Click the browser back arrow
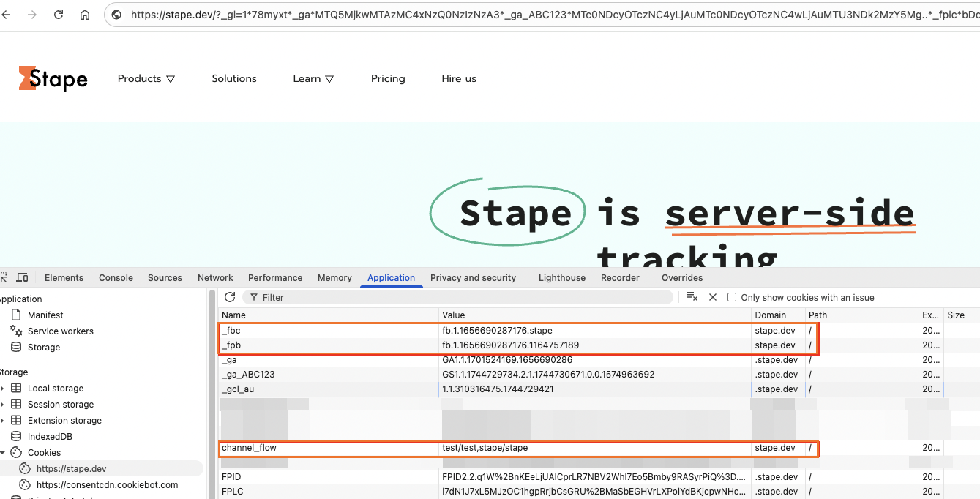The height and width of the screenshot is (499, 980). 6,15
